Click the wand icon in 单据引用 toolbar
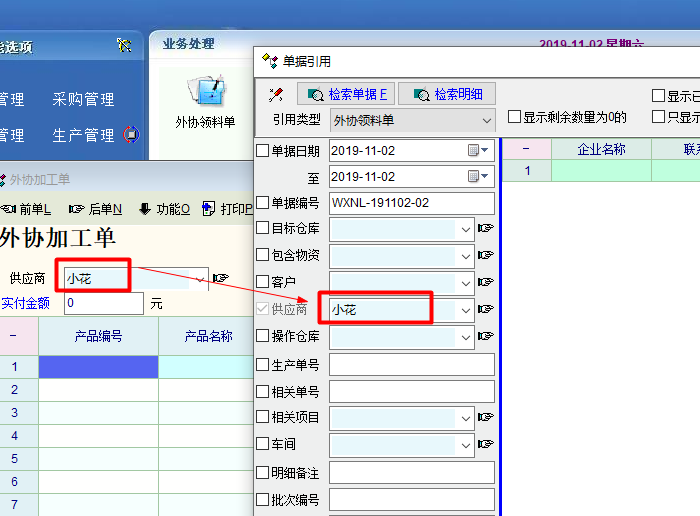The height and width of the screenshot is (516, 700). click(x=276, y=95)
